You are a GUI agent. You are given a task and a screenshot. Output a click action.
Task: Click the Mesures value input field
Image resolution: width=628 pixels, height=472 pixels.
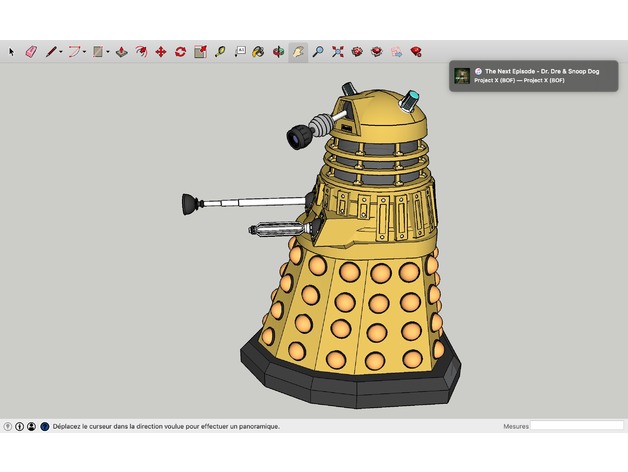pyautogui.click(x=576, y=426)
